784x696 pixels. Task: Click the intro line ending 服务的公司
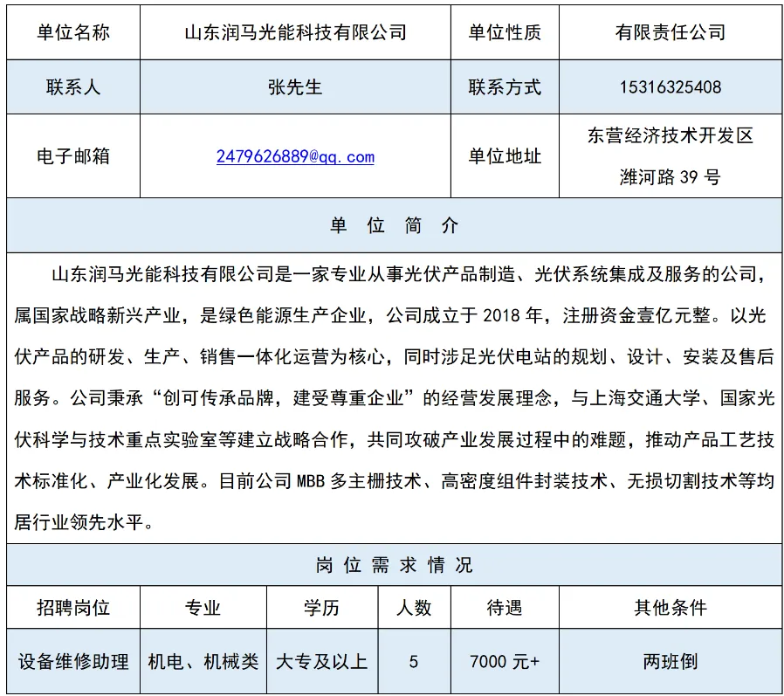[x=408, y=274]
